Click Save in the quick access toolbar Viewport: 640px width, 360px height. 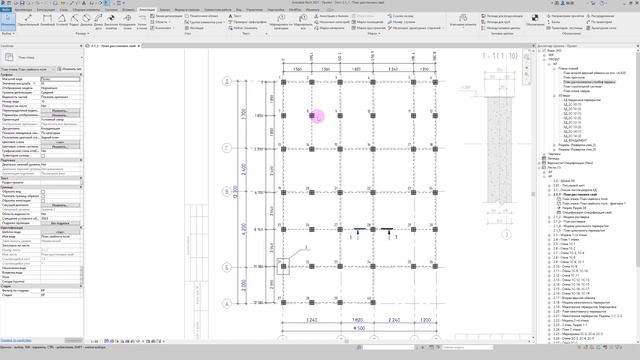tap(22, 3)
